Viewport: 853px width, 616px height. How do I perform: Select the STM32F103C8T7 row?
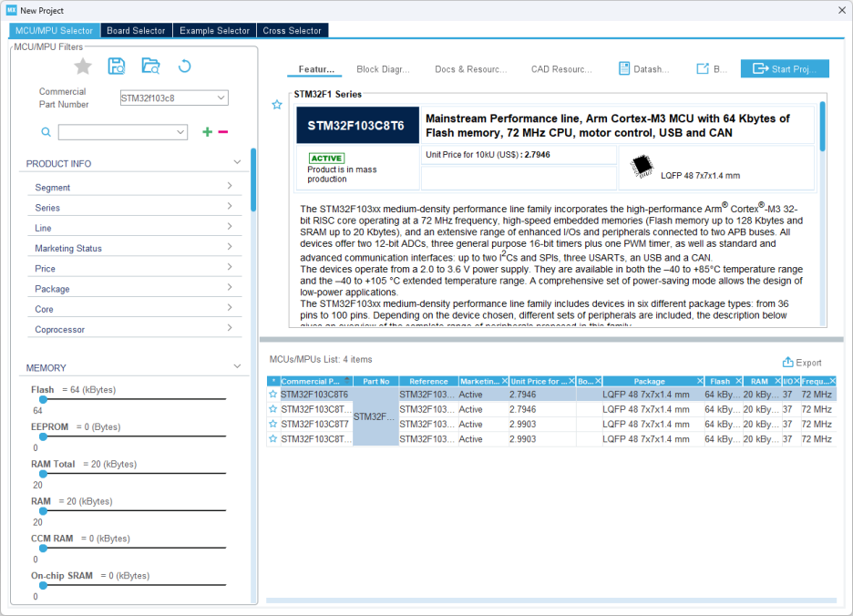[x=551, y=424]
